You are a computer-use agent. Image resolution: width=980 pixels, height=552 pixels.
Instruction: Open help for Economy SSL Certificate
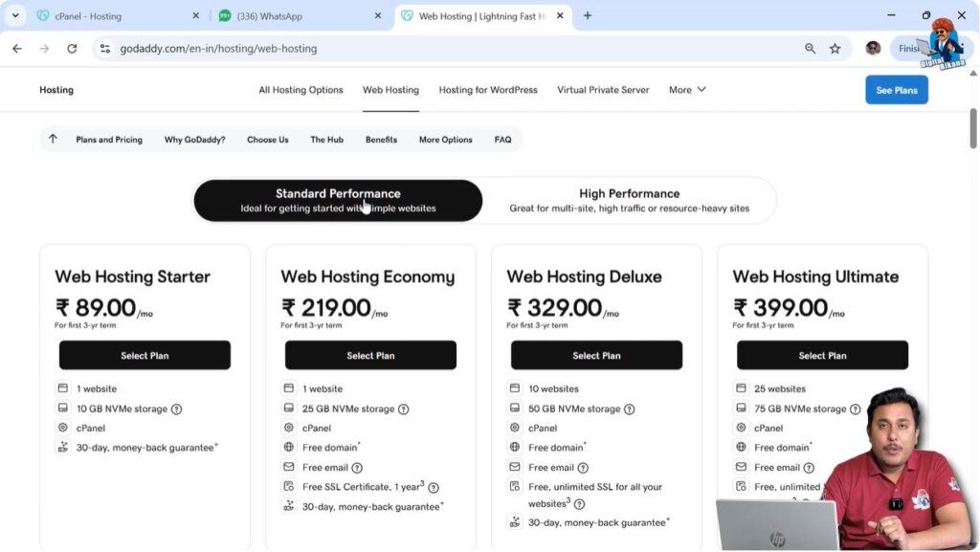click(x=434, y=487)
